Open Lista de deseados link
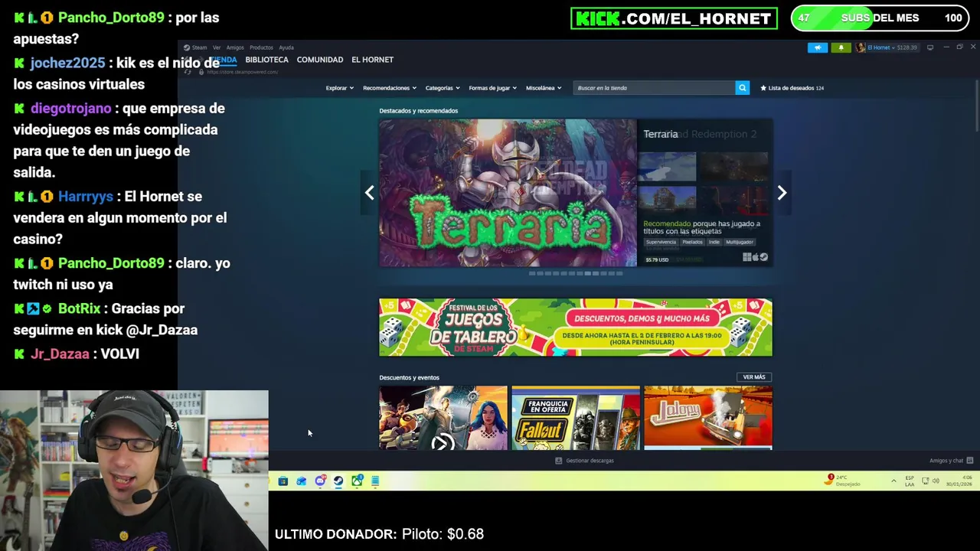This screenshot has width=980, height=551. point(792,88)
